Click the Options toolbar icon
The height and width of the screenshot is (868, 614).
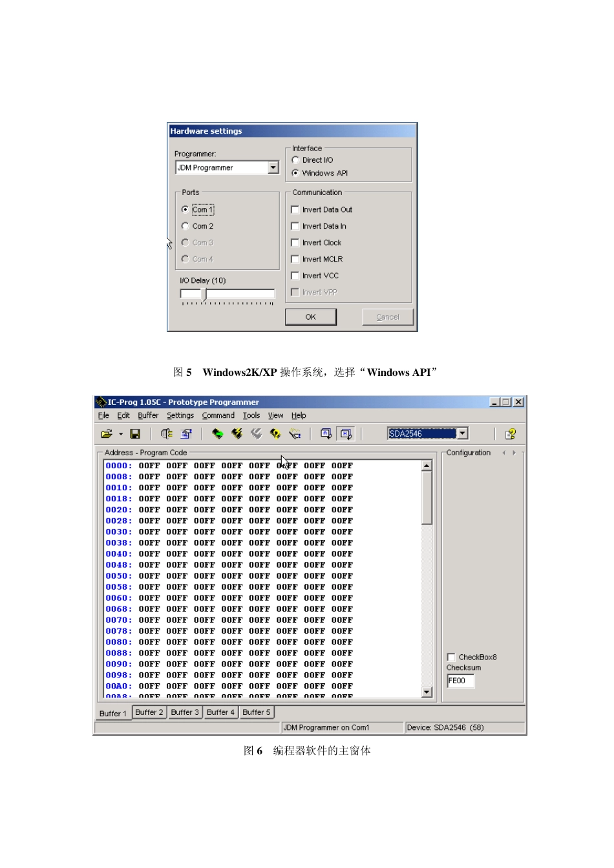(x=187, y=434)
